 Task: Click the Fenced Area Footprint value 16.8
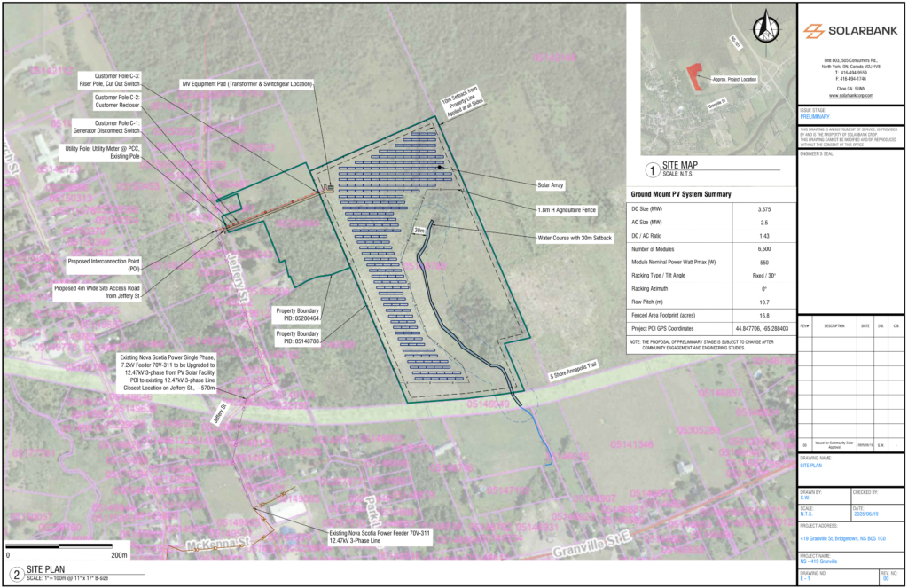tap(763, 316)
